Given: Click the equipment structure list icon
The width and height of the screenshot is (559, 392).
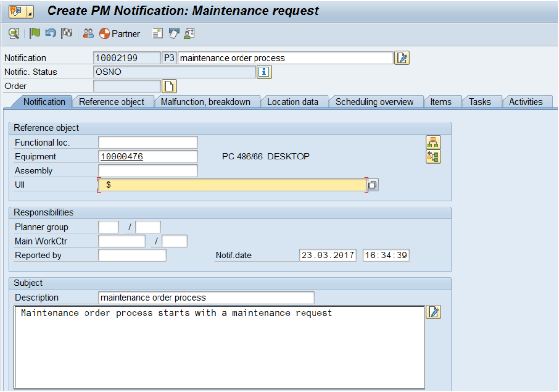Looking at the screenshot, I should pyautogui.click(x=433, y=156).
